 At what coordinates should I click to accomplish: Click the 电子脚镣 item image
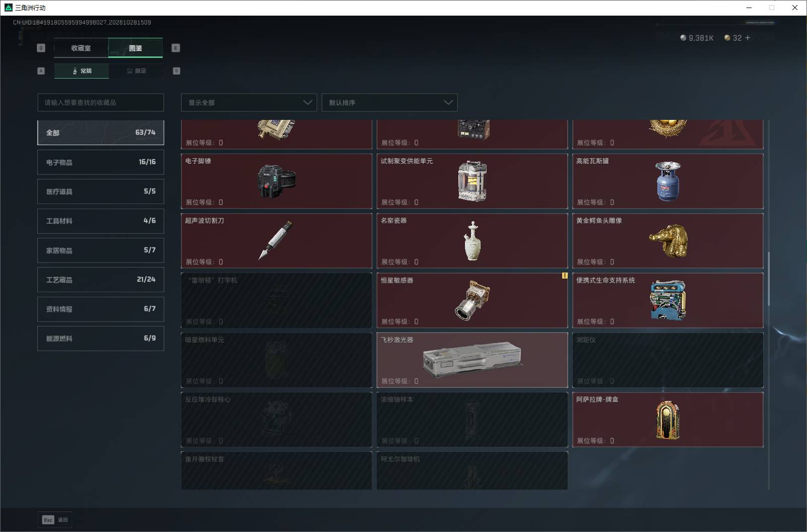pos(277,181)
